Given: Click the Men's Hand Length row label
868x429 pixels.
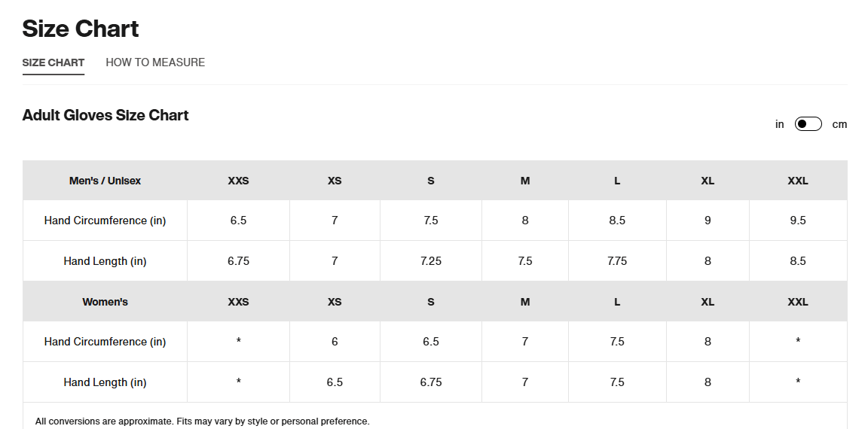Looking at the screenshot, I should [x=105, y=261].
